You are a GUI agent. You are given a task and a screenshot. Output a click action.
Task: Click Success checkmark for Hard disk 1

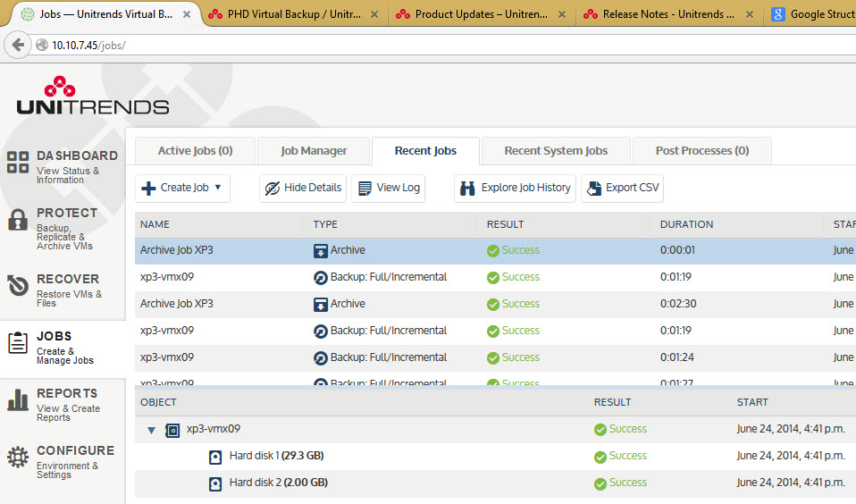click(x=600, y=457)
